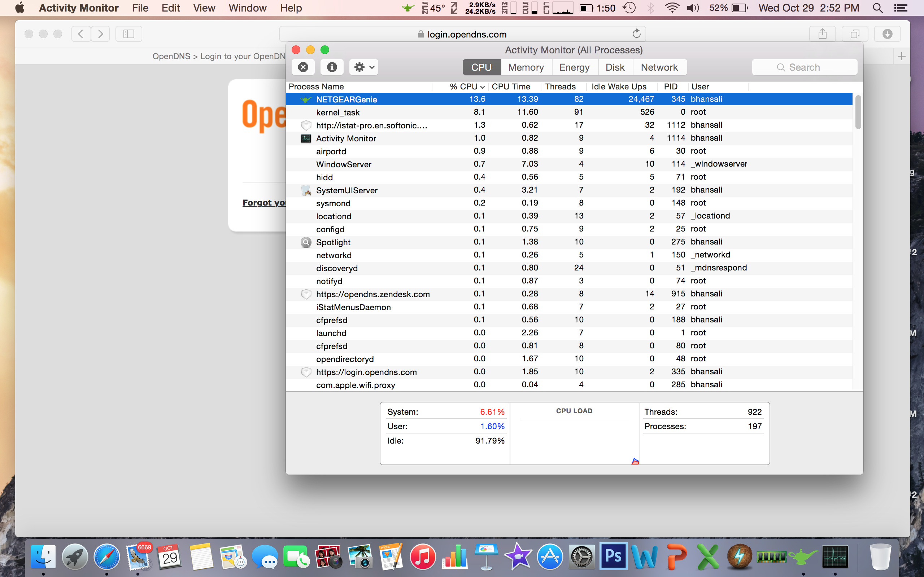Screen dimensions: 924x577
Task: Click the Activity Monitor search field
Action: click(804, 67)
